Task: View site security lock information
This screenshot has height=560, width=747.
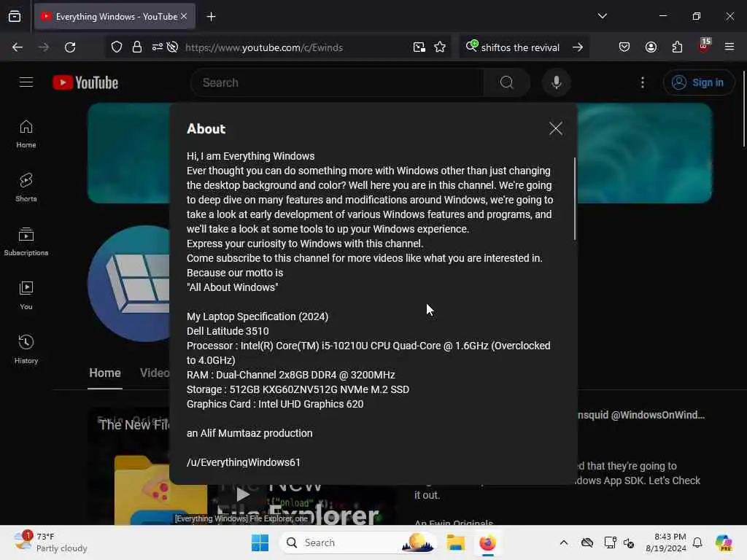Action: tap(137, 47)
